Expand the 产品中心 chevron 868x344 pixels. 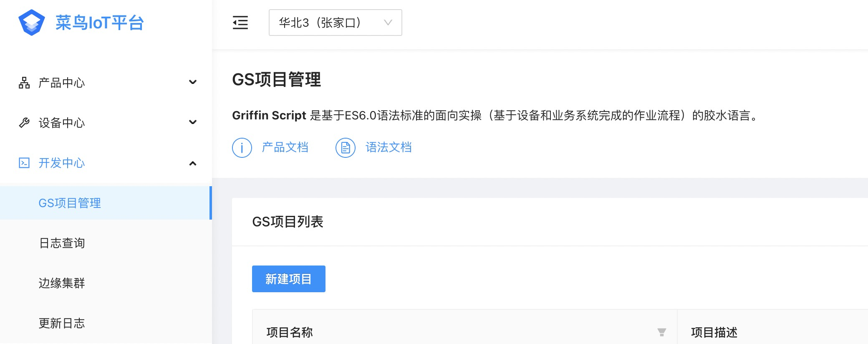click(193, 82)
